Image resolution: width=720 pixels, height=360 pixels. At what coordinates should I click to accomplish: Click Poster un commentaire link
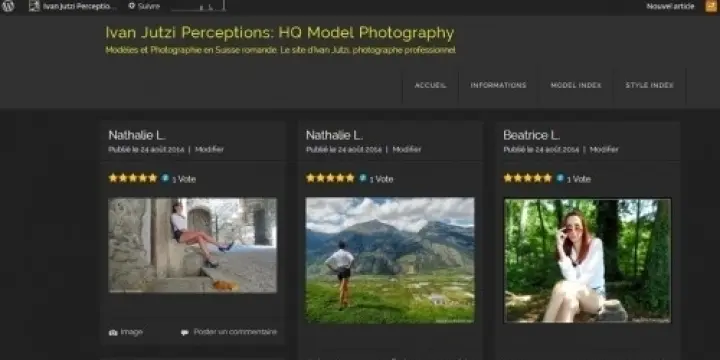tap(235, 332)
